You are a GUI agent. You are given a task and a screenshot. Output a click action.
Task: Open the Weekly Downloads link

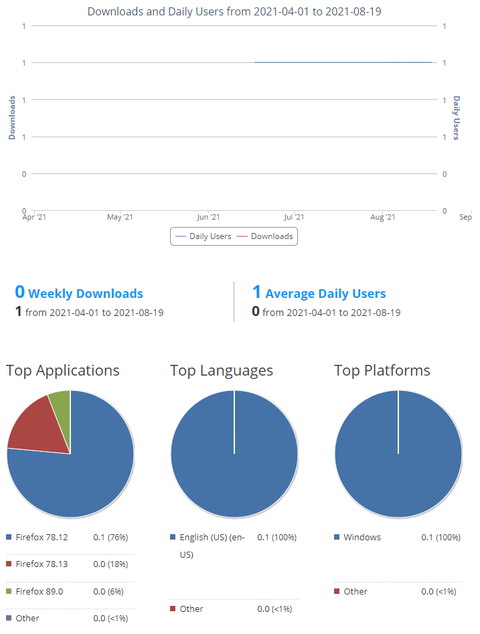tap(79, 293)
